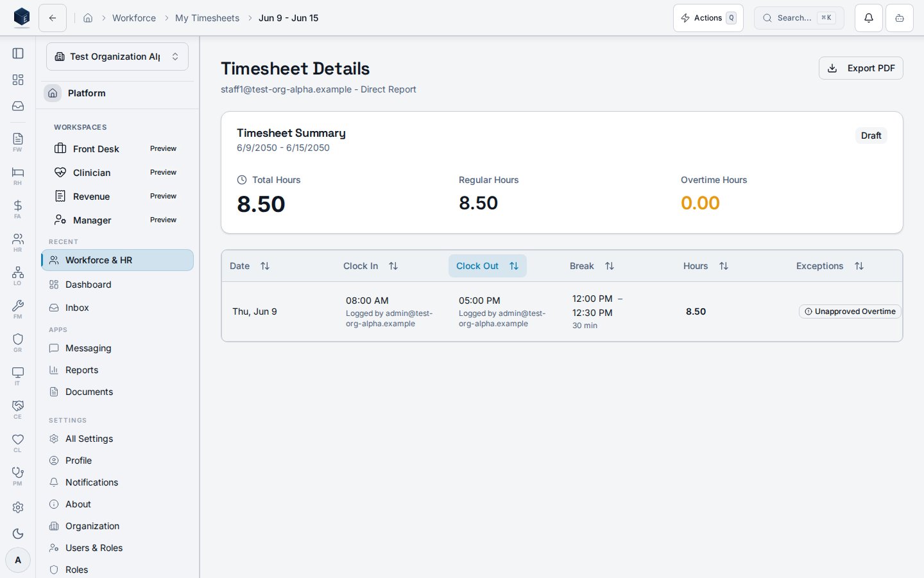Open the FA dollar-sign rail icon
Image resolution: width=924 pixels, height=578 pixels.
pyautogui.click(x=18, y=208)
